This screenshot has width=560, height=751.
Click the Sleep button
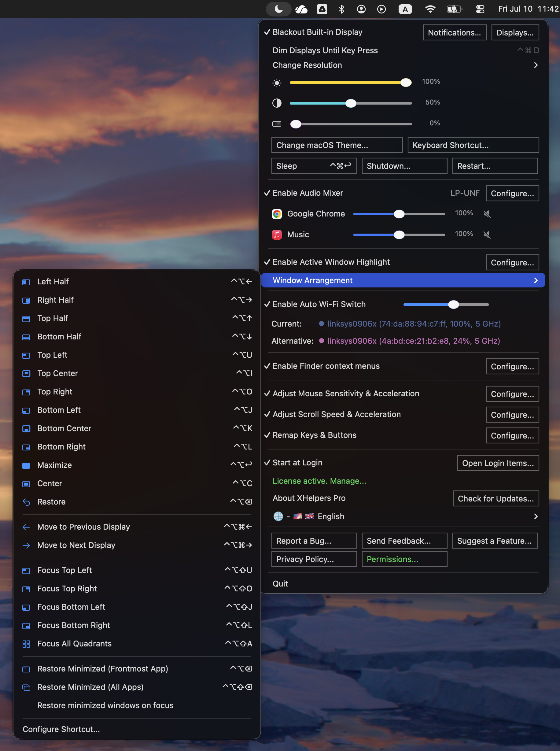click(x=314, y=166)
